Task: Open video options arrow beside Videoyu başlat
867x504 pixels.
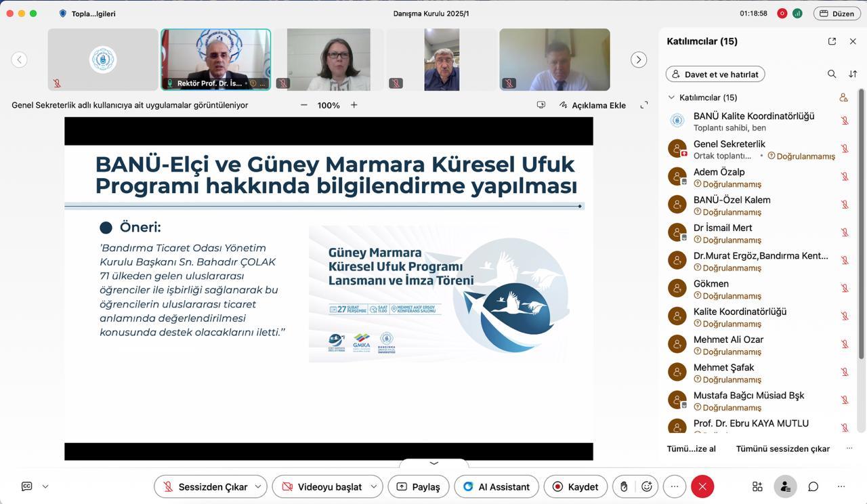Action: [373, 486]
